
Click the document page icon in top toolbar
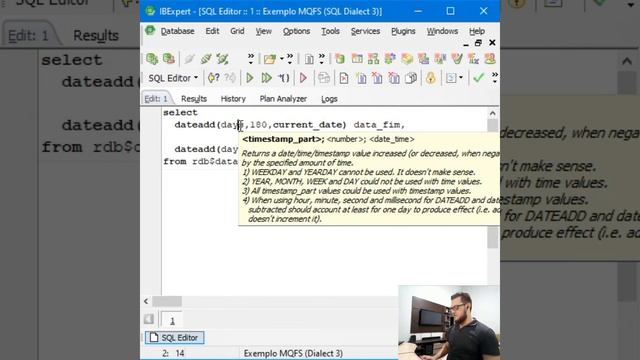coord(309,59)
